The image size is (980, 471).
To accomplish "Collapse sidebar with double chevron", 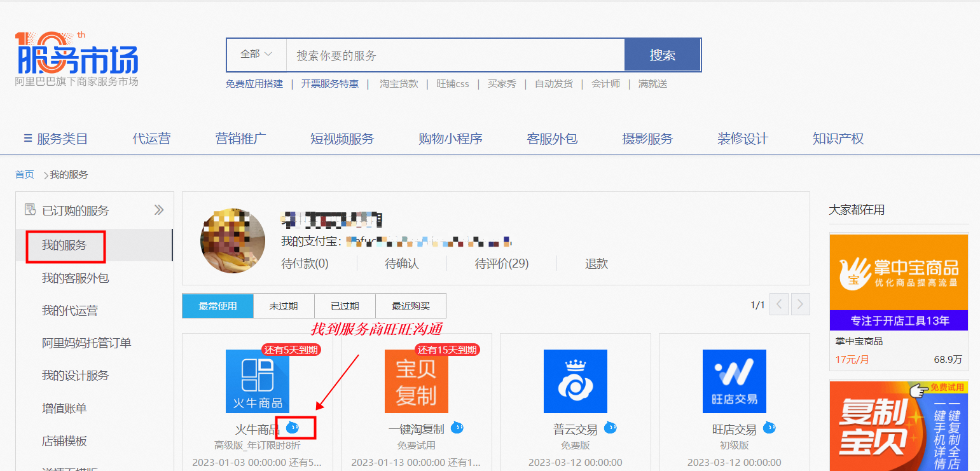I will point(159,210).
